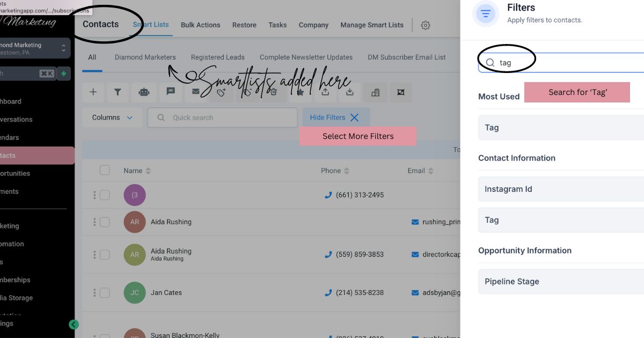The height and width of the screenshot is (338, 644).
Task: Click the green lightning bolt quick actions icon
Action: coord(64,74)
